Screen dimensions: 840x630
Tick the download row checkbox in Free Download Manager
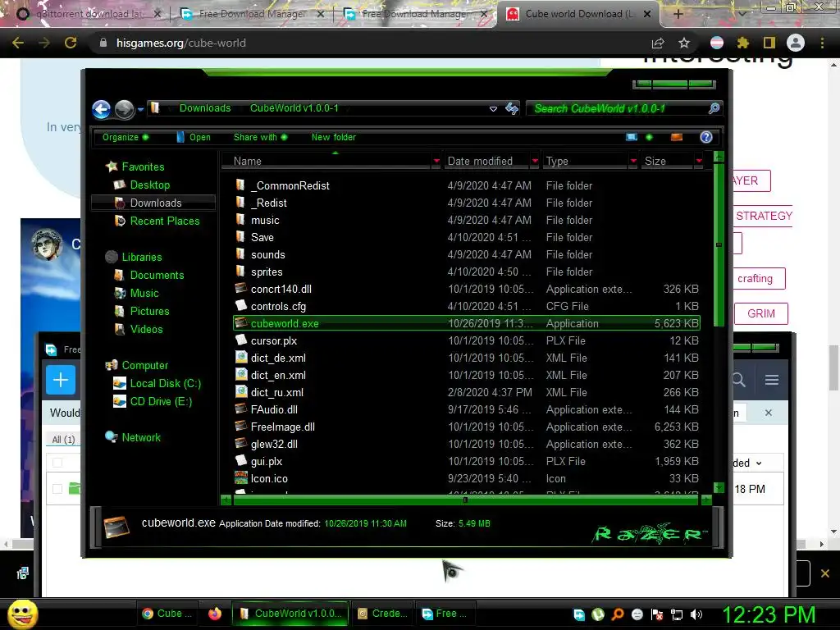[58, 489]
